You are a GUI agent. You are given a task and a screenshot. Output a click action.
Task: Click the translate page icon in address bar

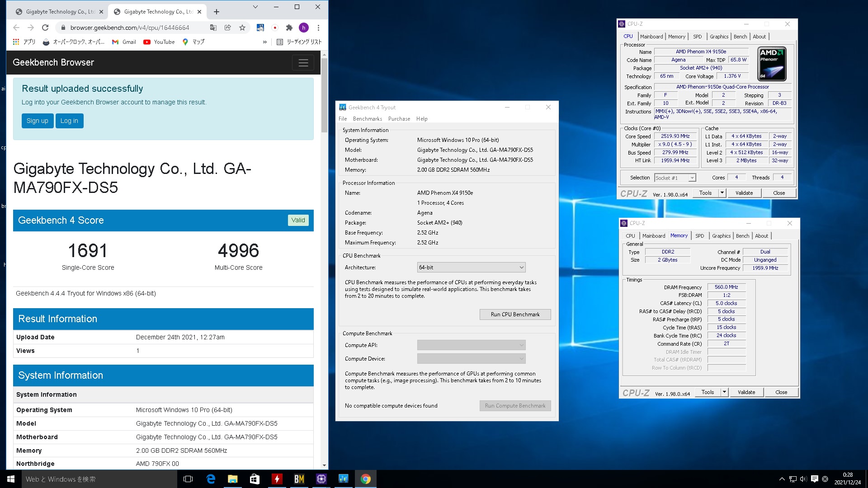[213, 28]
